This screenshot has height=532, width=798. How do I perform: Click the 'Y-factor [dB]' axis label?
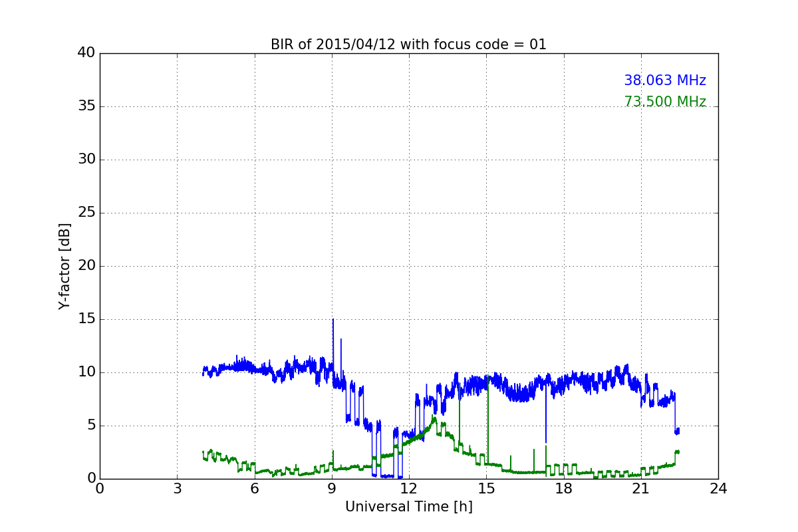tap(65, 266)
